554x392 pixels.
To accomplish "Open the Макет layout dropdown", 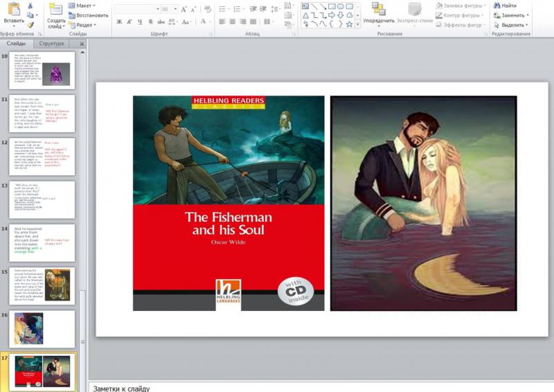I will click(x=82, y=6).
